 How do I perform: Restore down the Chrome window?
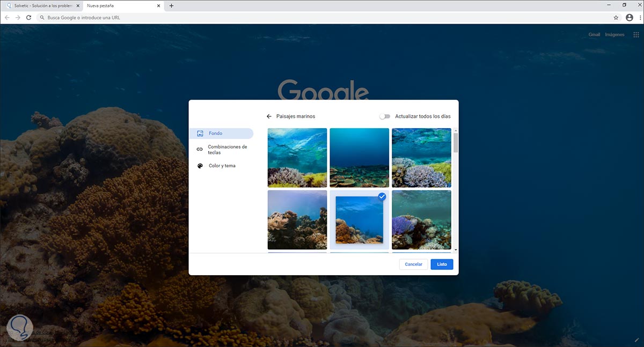tap(624, 5)
